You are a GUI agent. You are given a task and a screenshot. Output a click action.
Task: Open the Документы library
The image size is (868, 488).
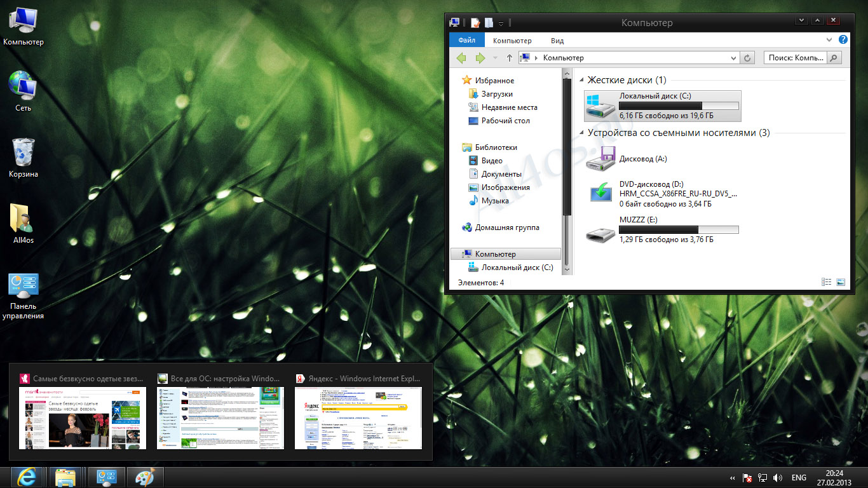[495, 174]
